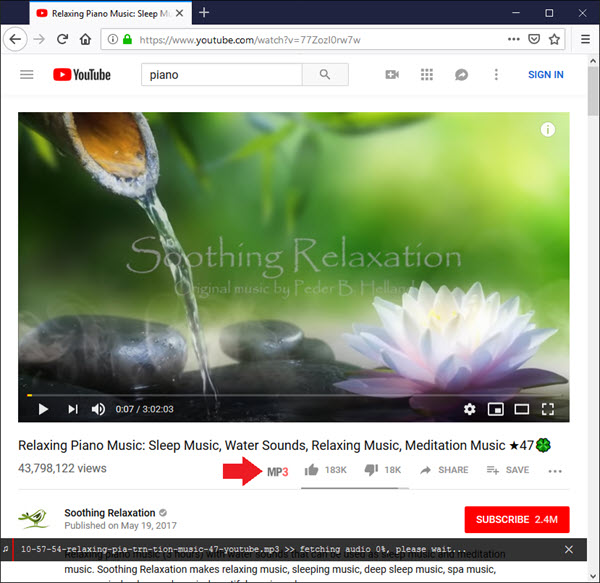Enable miniplayer mode
This screenshot has height=583, width=600.
495,409
